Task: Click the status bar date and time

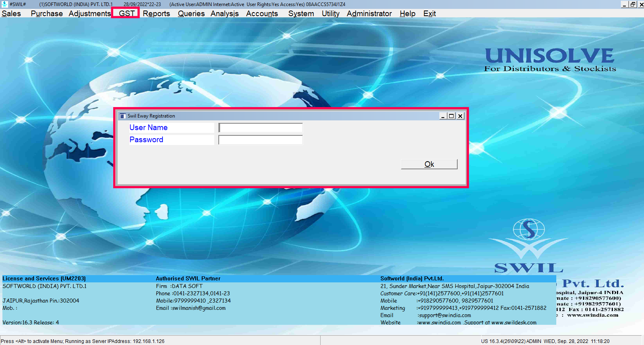Action: point(576,341)
